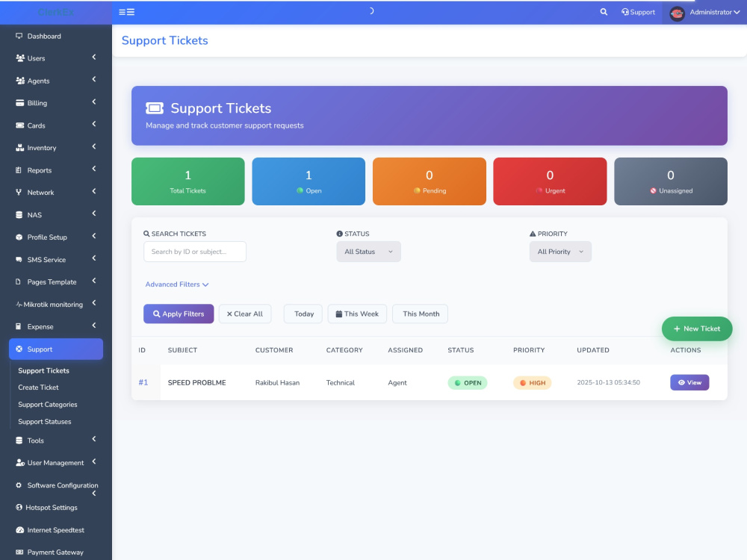747x560 pixels.
Task: Click the Inventory boxes icon
Action: click(x=19, y=148)
